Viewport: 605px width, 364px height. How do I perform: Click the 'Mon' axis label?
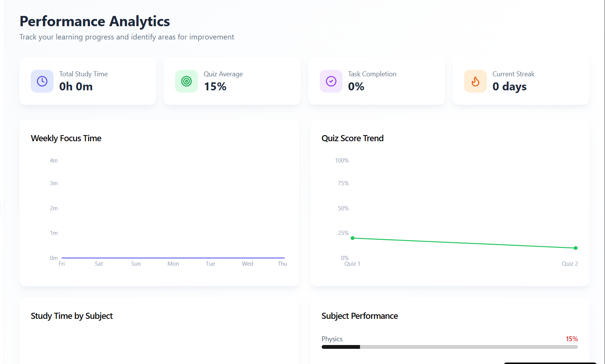173,264
